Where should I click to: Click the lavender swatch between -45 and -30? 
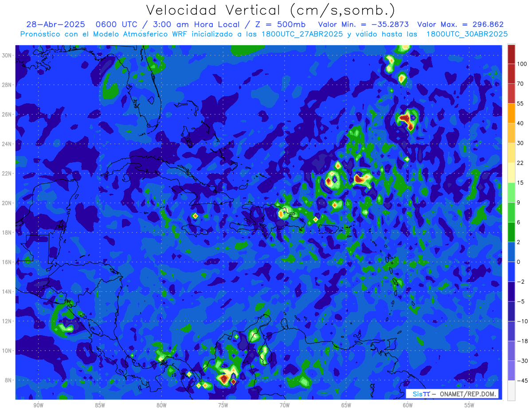(x=511, y=370)
